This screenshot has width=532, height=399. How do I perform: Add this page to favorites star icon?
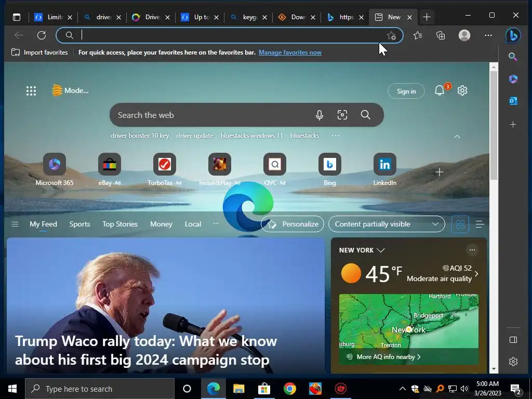[391, 36]
